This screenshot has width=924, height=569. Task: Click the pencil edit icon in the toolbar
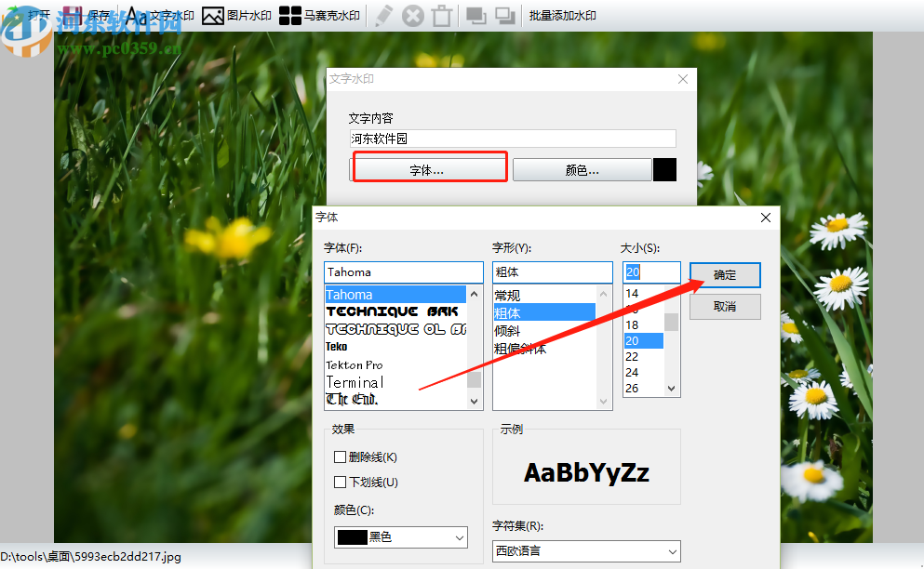coord(383,15)
